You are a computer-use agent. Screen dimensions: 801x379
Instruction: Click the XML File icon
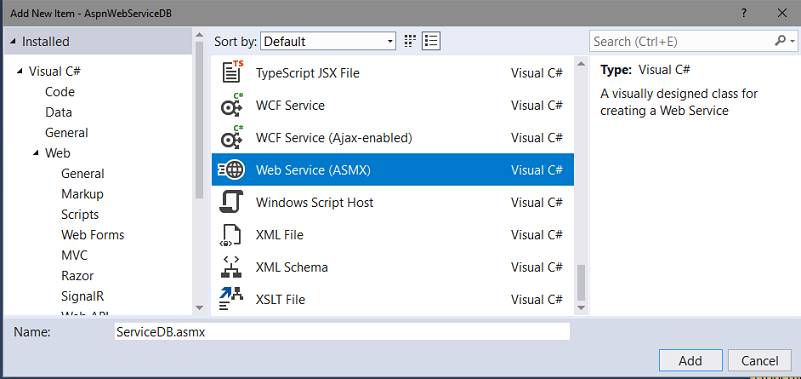click(x=231, y=234)
